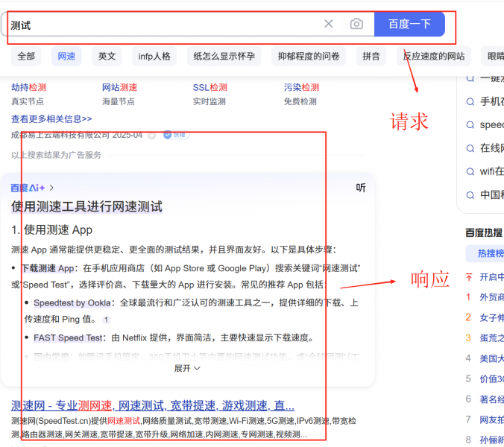504x447 pixels.
Task: Click the chevron next to 百度AI+
Action: [x=51, y=188]
